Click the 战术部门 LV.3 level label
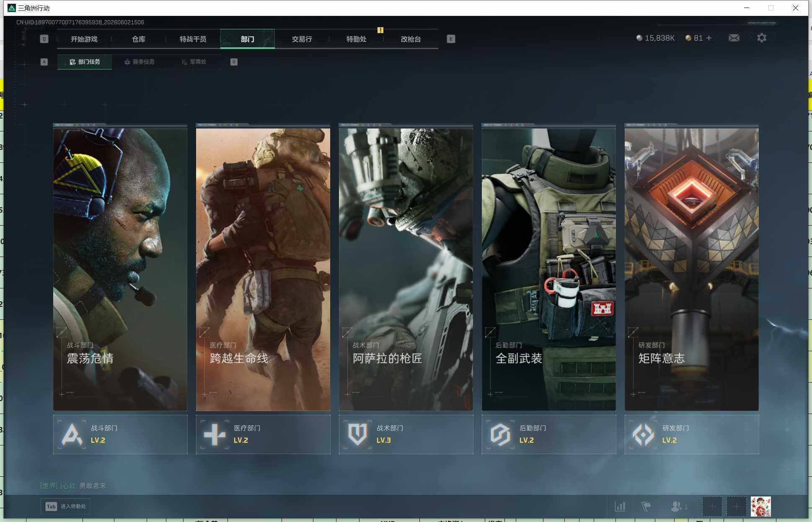 click(x=384, y=440)
